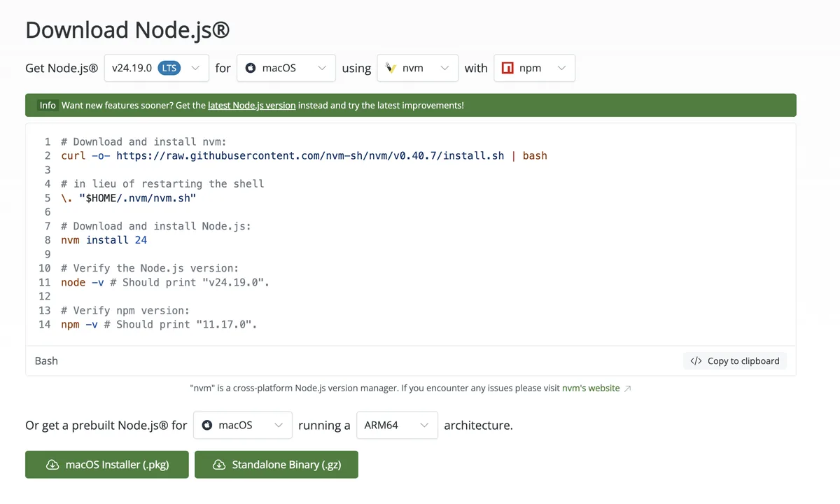Open the ARM64 architecture dropdown
Viewport: 840px width, 504px height.
(x=398, y=425)
